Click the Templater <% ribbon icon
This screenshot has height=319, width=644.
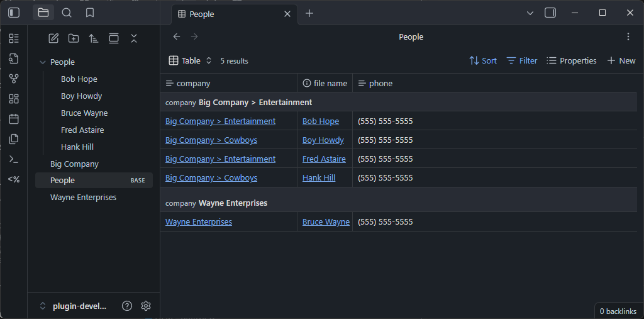pos(14,179)
